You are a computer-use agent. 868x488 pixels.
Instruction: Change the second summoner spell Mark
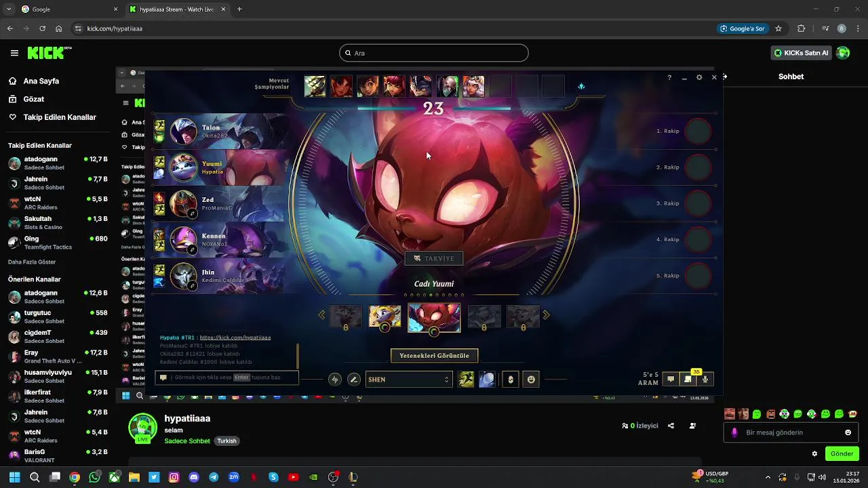[487, 380]
